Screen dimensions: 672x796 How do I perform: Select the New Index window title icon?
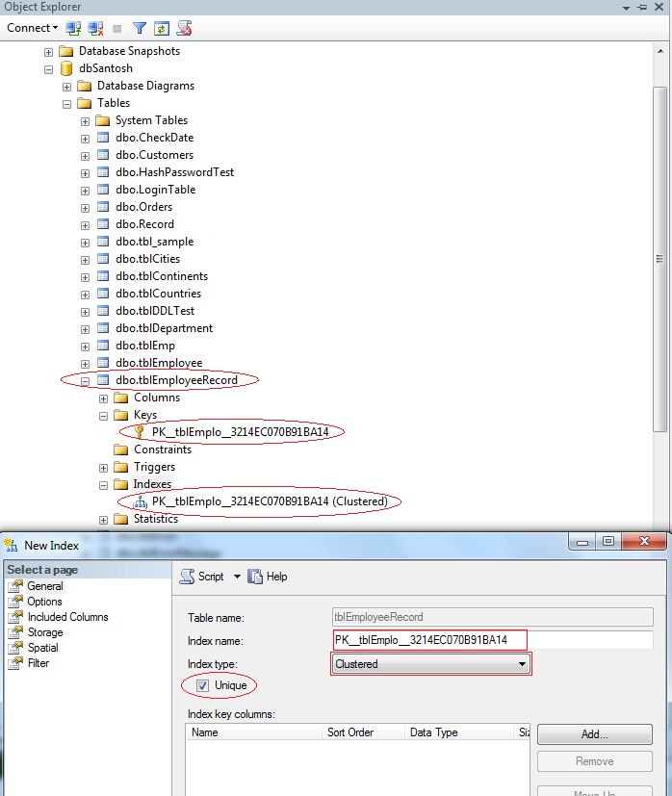(11, 546)
